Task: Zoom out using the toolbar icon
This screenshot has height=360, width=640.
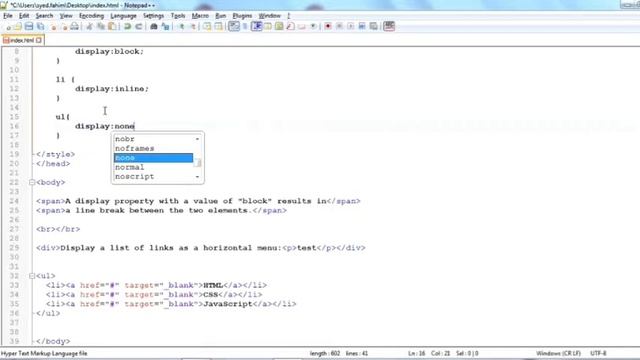Action: 193,27
